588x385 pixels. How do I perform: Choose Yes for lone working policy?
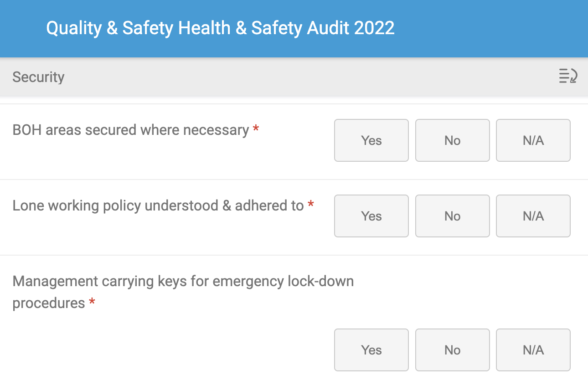click(x=371, y=216)
